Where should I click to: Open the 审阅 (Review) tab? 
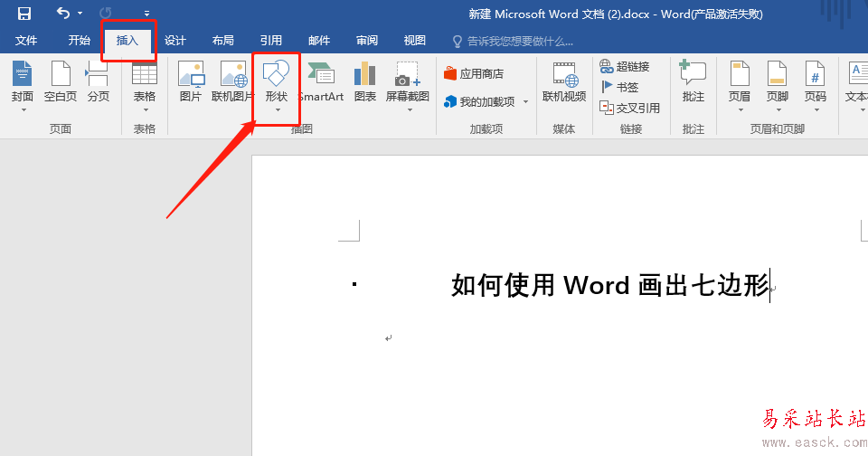(367, 41)
